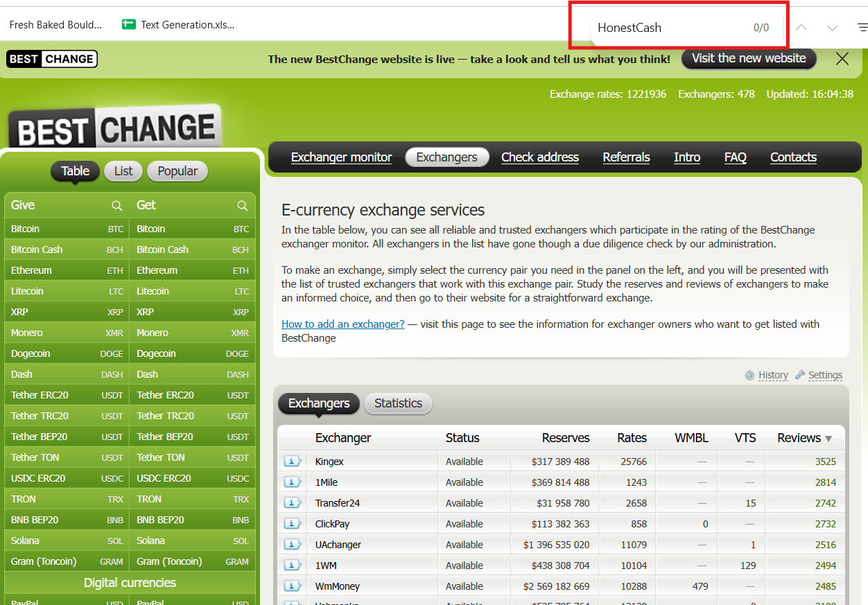Click the large BestChange site logo
Screen dimensions: 868x605
coord(115,127)
